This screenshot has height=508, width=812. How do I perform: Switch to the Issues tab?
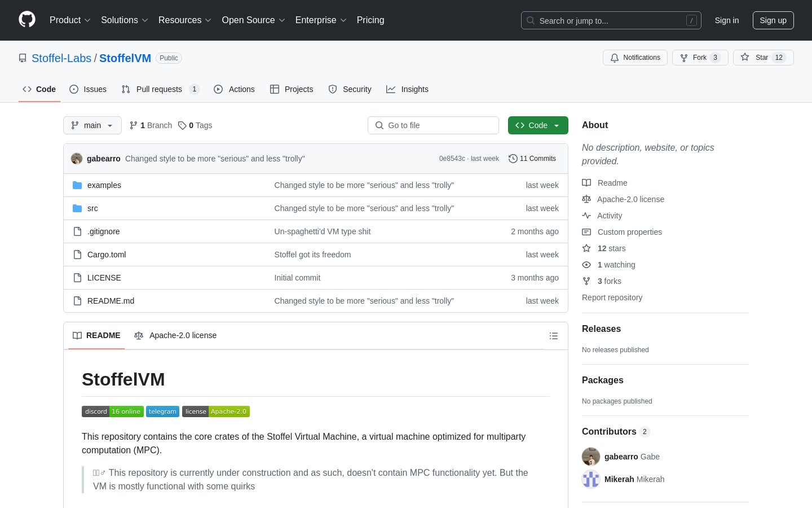tap(88, 89)
